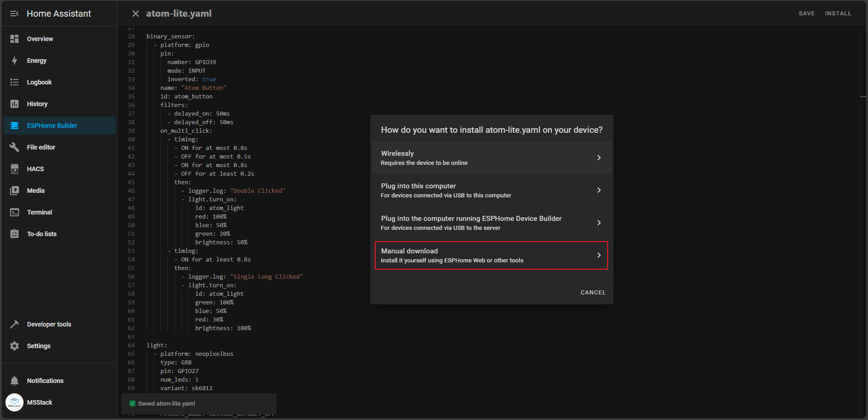The width and height of the screenshot is (868, 420).
Task: Click the green saved checkmark icon
Action: point(132,403)
